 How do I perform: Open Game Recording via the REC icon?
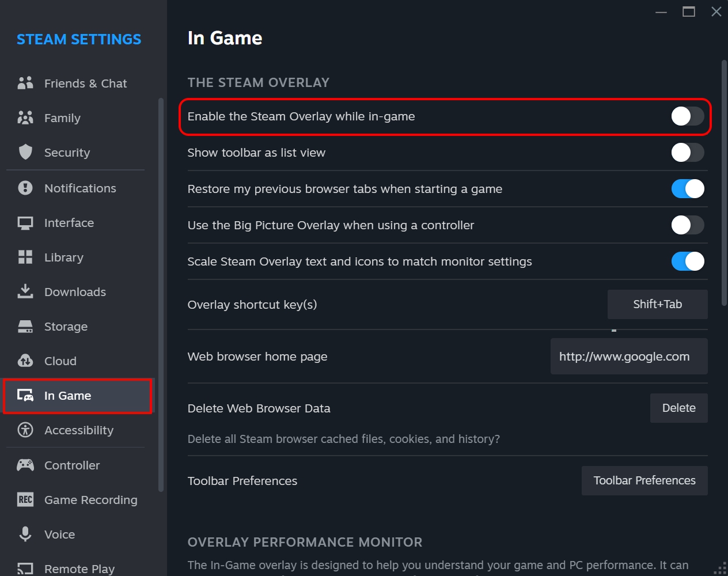25,499
